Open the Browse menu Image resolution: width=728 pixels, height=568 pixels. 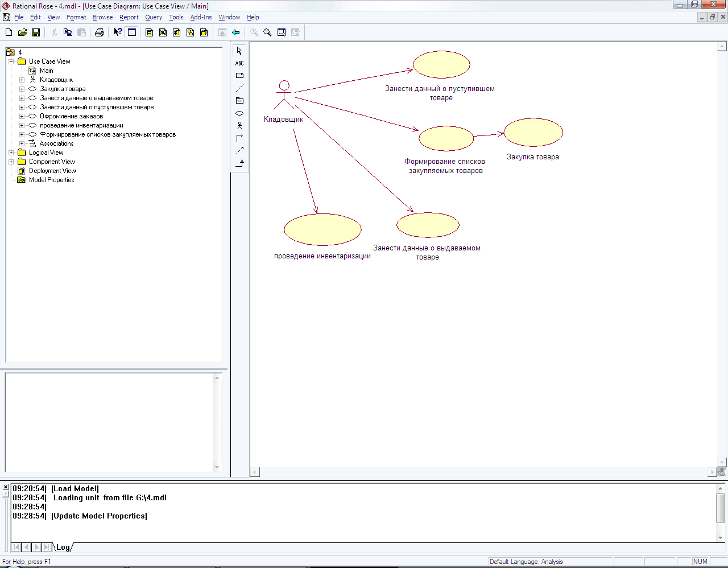tap(103, 17)
